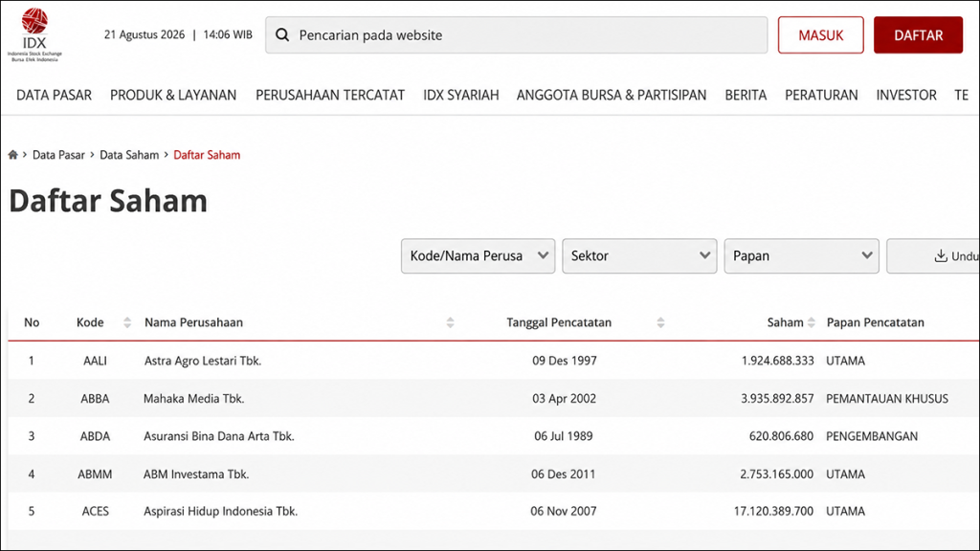Click PEMANTAUAN KHUSUS board cell

point(887,399)
